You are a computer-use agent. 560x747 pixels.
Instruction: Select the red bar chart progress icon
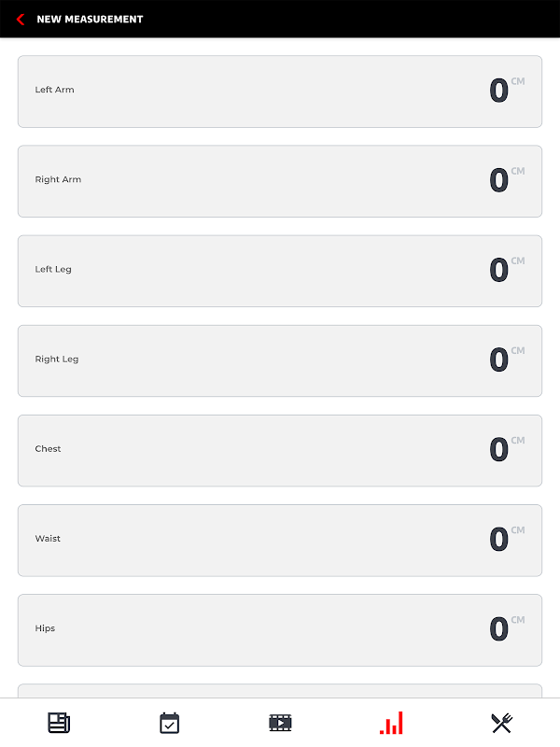(x=391, y=722)
